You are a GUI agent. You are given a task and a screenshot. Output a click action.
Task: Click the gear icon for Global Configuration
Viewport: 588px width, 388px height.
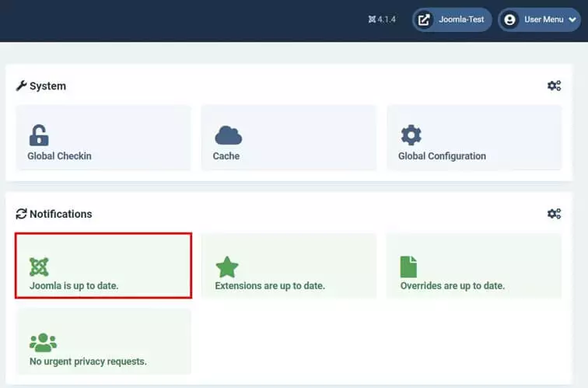pos(411,135)
